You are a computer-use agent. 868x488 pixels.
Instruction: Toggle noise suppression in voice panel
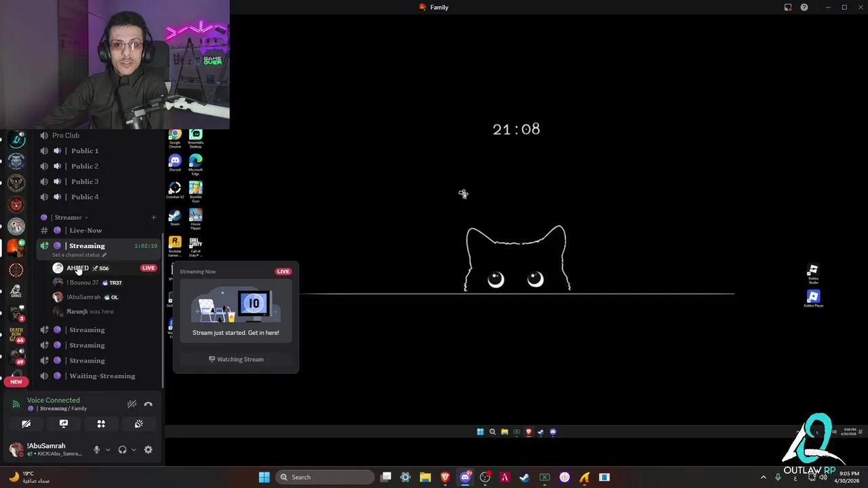pos(132,404)
